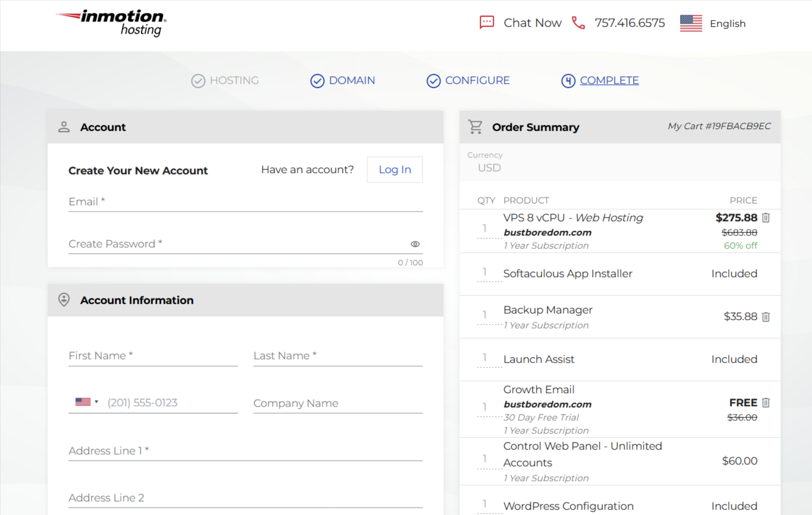Click the cart number My Cart #19FBACB9EC
Image resolution: width=812 pixels, height=515 pixels.
coord(719,126)
